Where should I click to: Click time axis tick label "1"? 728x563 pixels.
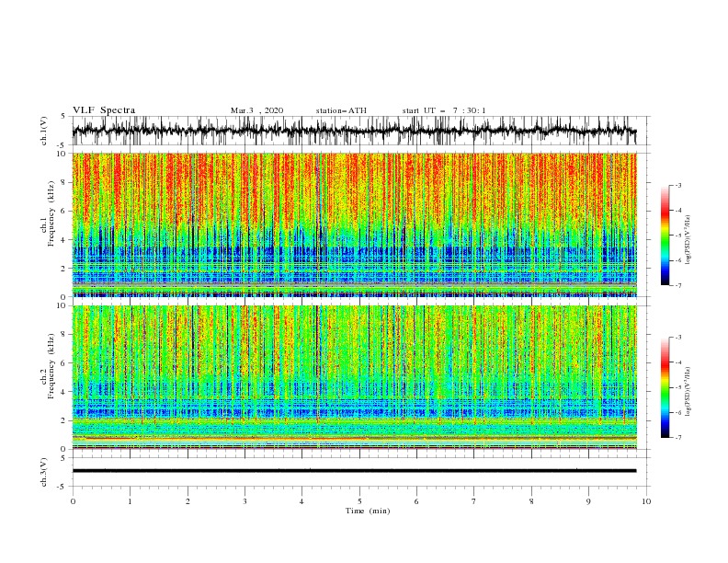[x=130, y=501]
